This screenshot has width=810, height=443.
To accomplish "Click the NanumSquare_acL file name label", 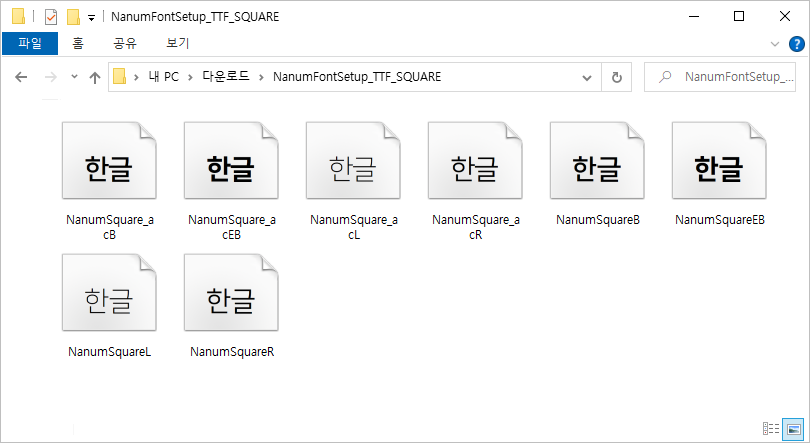I will tap(353, 227).
